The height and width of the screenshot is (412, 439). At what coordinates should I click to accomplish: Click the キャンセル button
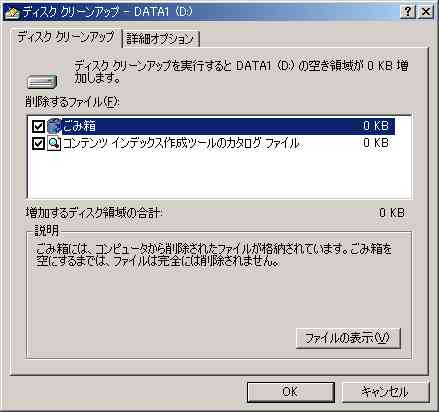(x=385, y=392)
